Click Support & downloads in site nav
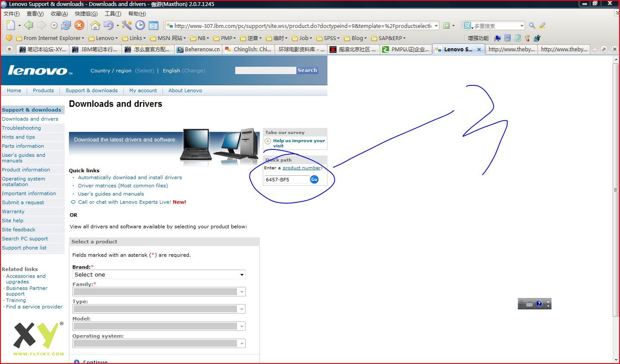 click(91, 90)
